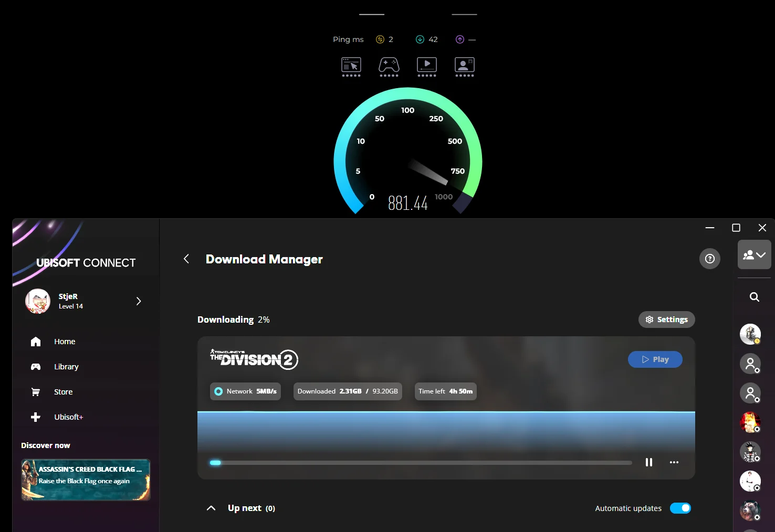Expand the StjeR profile chevron
The image size is (775, 532).
[139, 301]
